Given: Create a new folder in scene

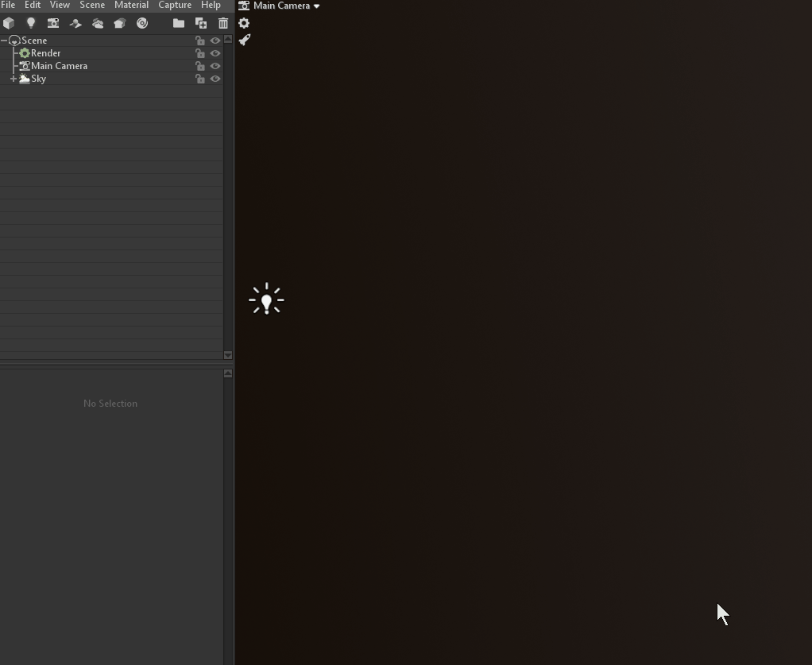Looking at the screenshot, I should pyautogui.click(x=179, y=23).
